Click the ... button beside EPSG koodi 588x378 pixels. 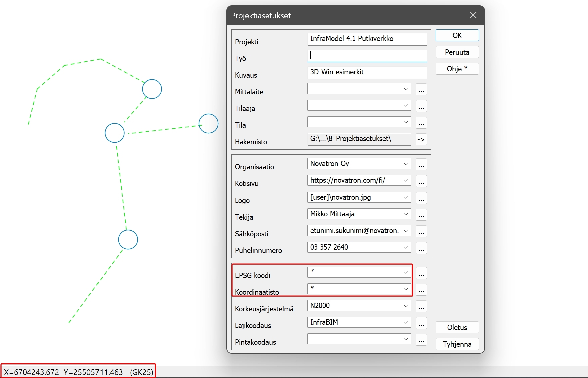tap(421, 273)
